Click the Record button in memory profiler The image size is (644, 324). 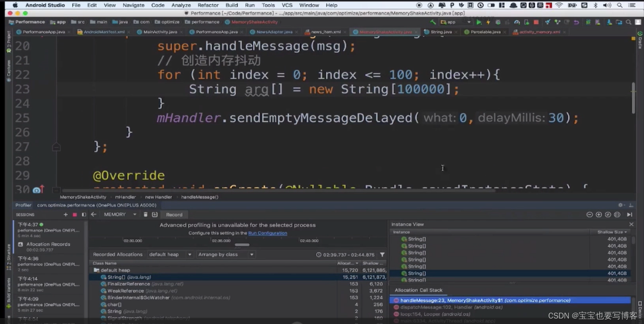pyautogui.click(x=174, y=214)
